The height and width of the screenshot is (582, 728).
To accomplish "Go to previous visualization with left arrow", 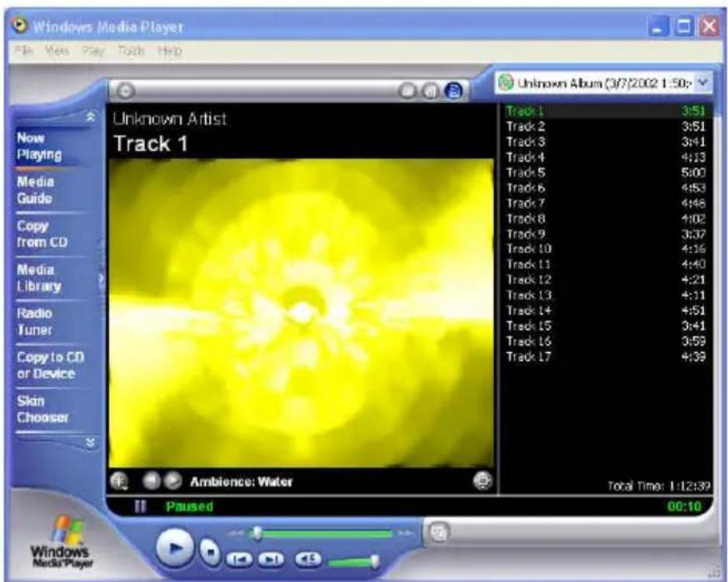I will pos(151,480).
